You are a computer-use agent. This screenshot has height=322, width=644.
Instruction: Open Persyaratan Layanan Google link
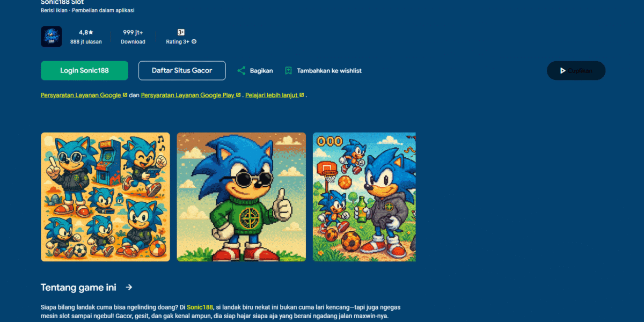81,95
